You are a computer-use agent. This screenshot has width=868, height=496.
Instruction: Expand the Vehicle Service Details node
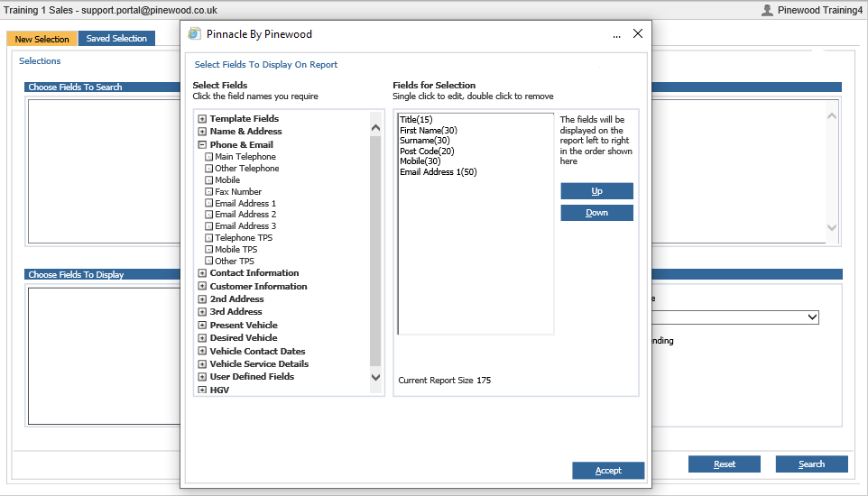pos(202,364)
